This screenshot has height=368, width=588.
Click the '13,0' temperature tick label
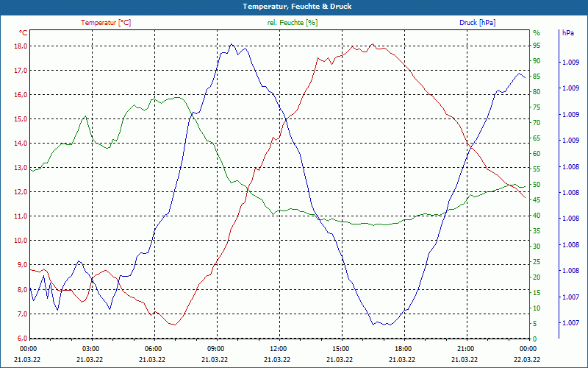pos(21,168)
